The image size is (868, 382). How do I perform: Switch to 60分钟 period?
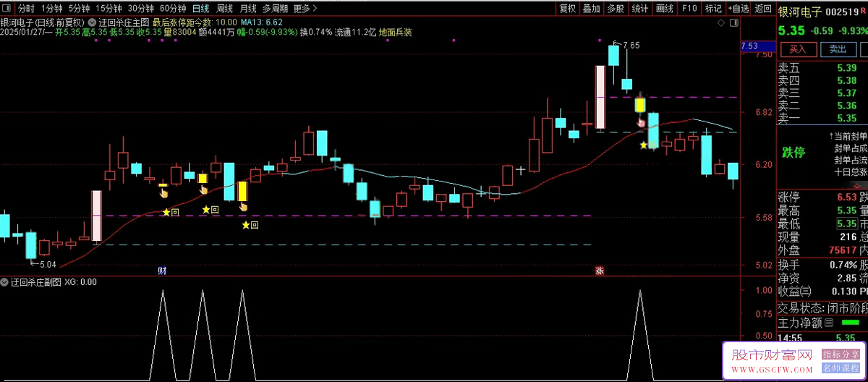coord(174,9)
